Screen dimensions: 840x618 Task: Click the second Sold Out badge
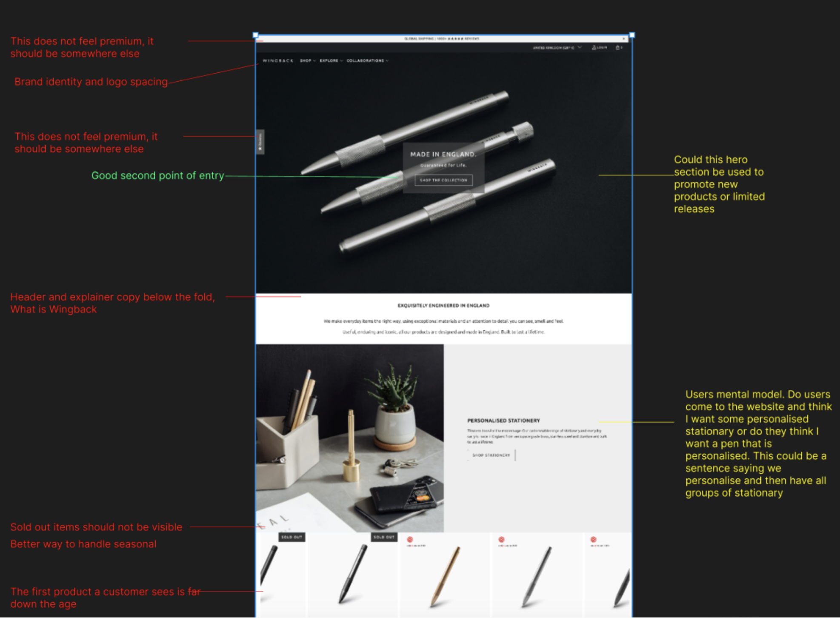(384, 537)
